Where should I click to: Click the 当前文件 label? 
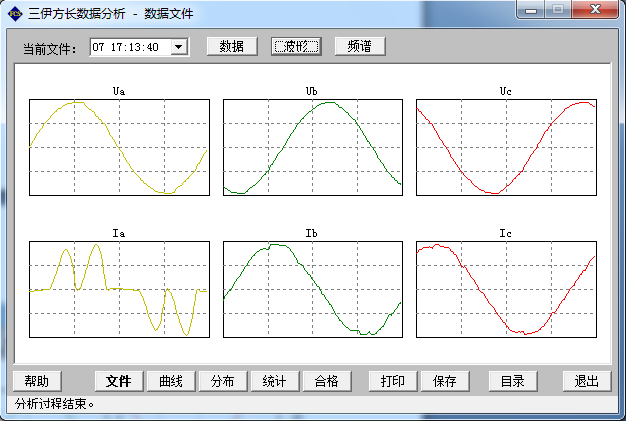pos(50,49)
